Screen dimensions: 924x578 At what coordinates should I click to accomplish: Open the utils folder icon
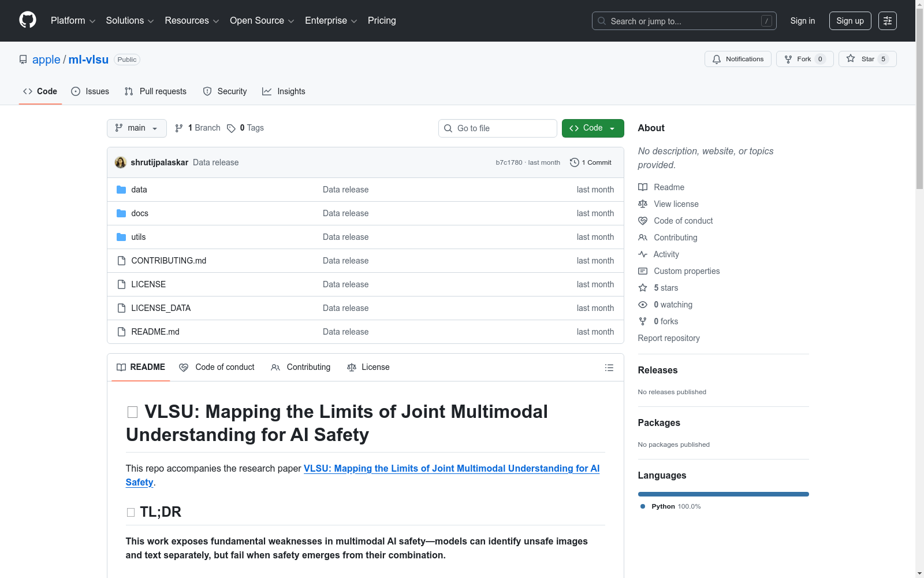(x=121, y=237)
